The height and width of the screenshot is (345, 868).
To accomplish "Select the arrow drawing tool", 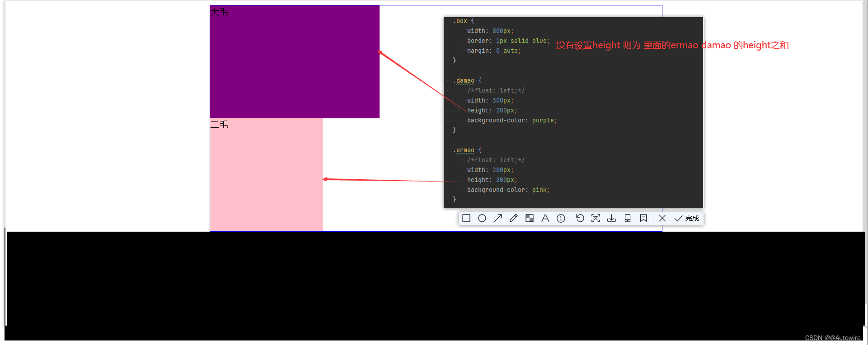I will pyautogui.click(x=498, y=218).
